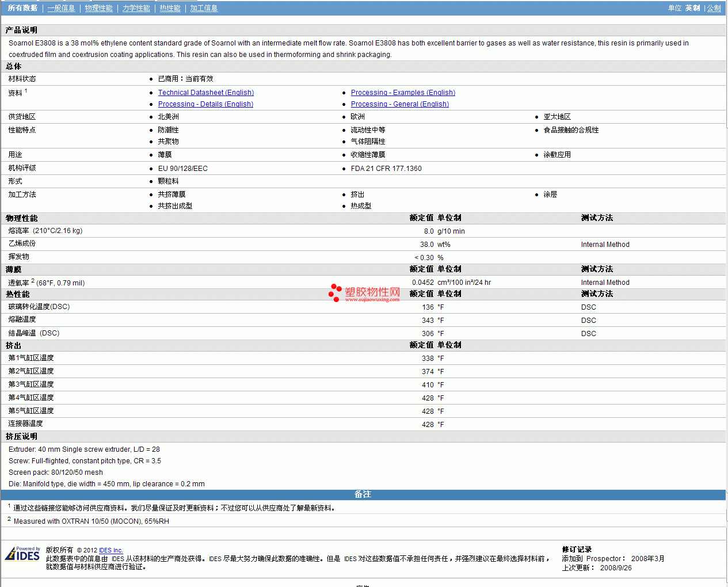The image size is (728, 587).
Task: Click the 第4气缸区温度 row label
Action: (x=31, y=398)
